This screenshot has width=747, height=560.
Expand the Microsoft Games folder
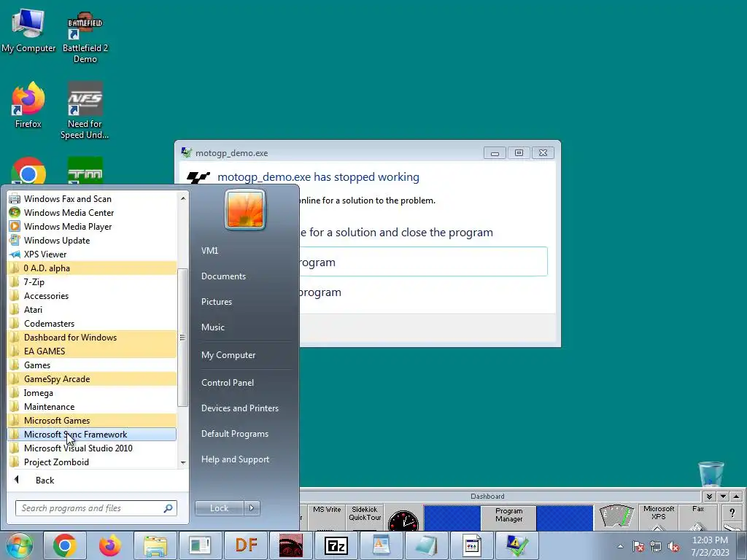pyautogui.click(x=92, y=421)
